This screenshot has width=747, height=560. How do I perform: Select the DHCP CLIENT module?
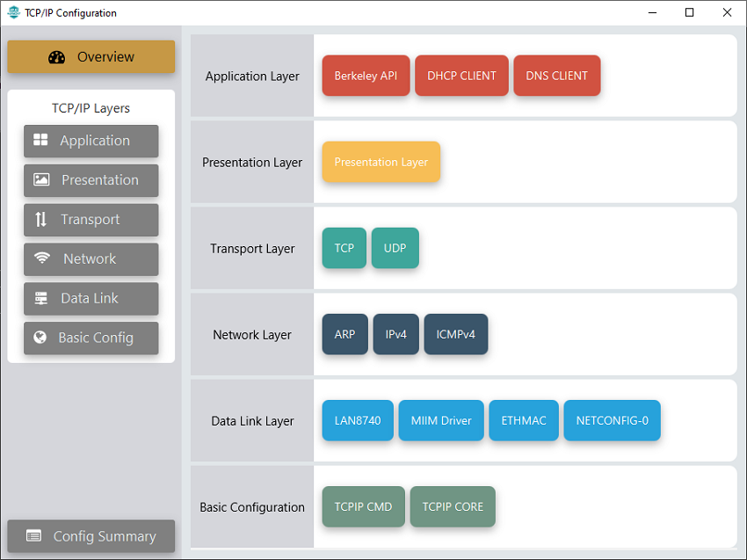click(x=461, y=76)
